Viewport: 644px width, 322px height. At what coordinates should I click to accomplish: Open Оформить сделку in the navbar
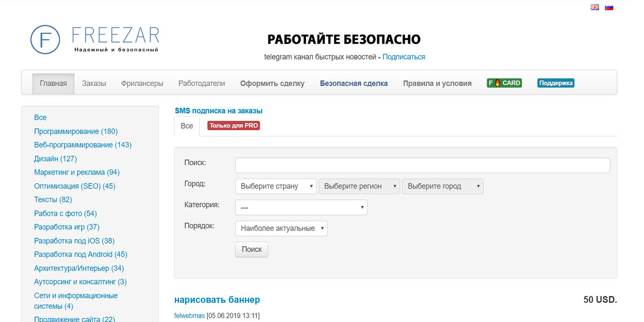[272, 84]
